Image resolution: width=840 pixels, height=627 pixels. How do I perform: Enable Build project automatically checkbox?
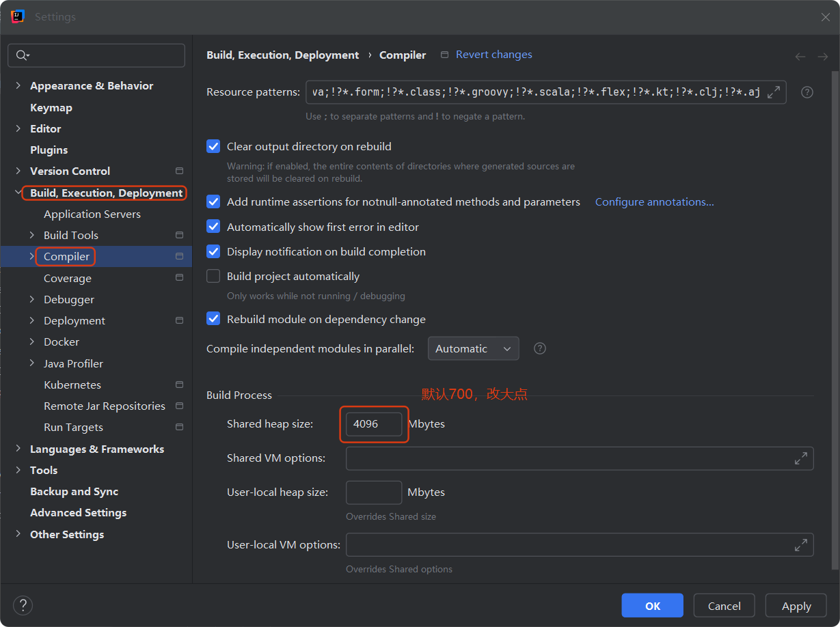[214, 276]
